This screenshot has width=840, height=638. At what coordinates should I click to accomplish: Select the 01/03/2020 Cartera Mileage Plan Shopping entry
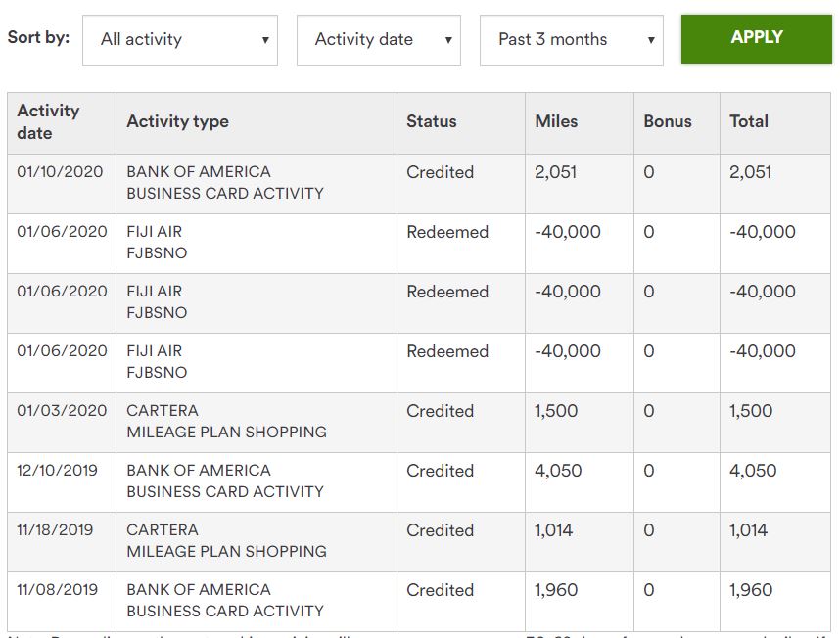[226, 422]
